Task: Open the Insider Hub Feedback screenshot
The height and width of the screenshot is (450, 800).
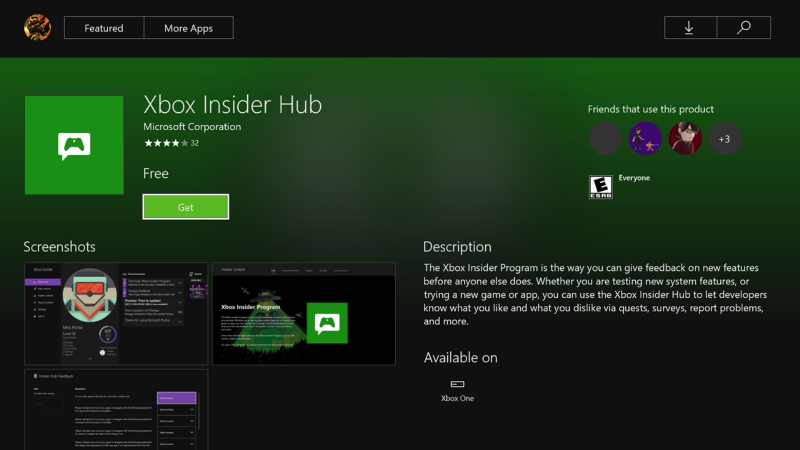Action: tap(116, 409)
